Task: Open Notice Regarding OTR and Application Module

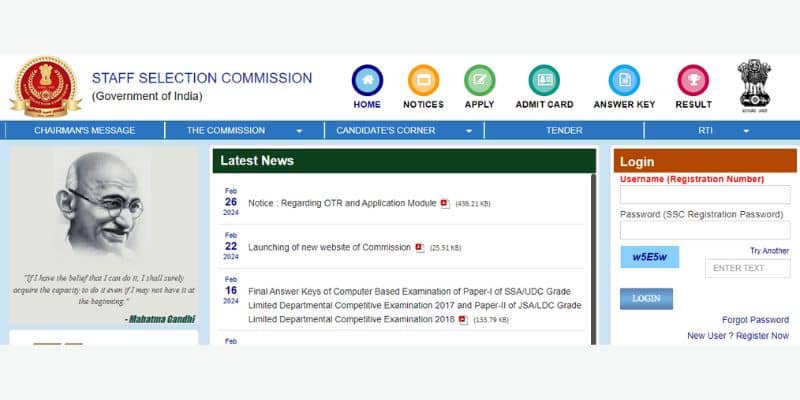Action: pos(342,203)
